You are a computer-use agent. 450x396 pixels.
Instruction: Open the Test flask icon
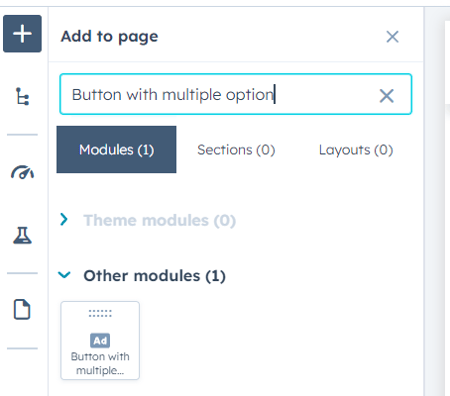pos(22,235)
